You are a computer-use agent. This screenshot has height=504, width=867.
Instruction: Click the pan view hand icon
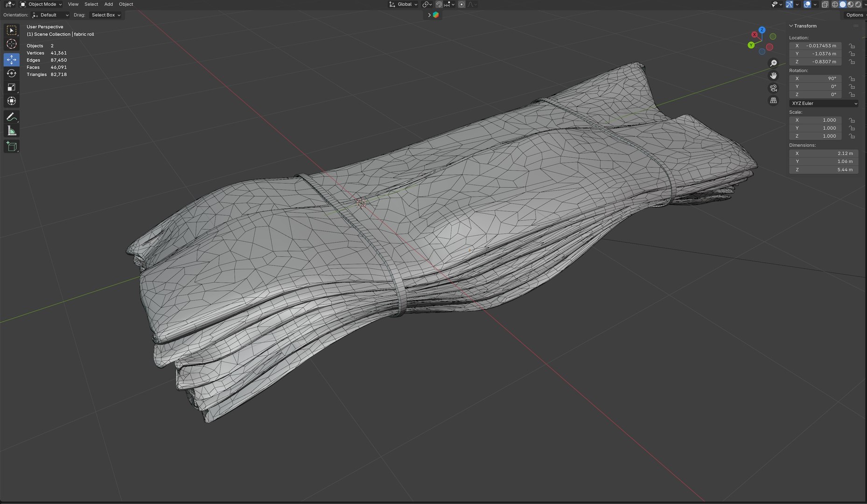[773, 76]
